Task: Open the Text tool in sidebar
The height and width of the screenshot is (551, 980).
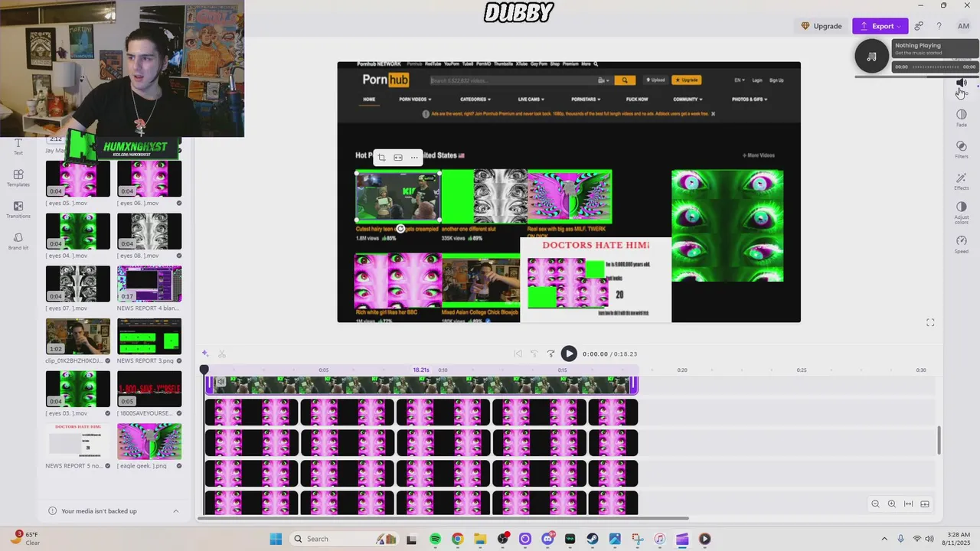Action: pyautogui.click(x=18, y=146)
